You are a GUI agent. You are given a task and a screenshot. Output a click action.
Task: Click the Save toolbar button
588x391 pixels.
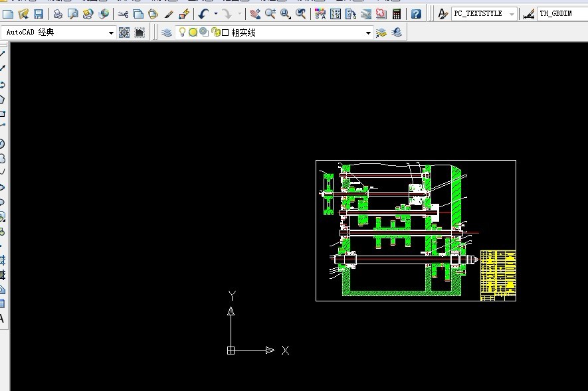tap(38, 13)
